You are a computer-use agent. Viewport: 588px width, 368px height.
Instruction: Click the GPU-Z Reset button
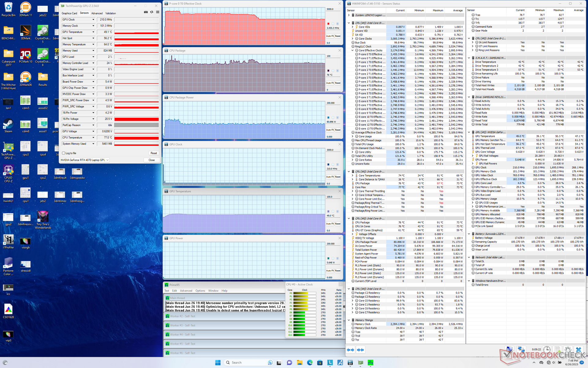153,153
